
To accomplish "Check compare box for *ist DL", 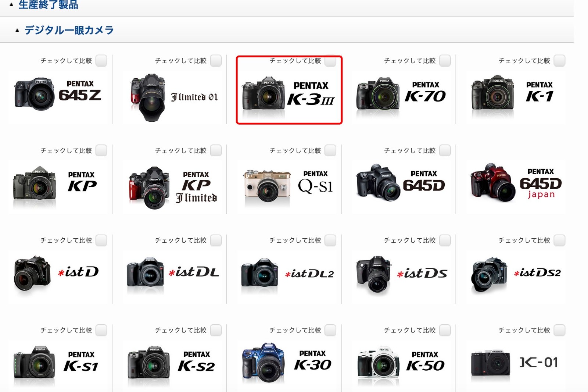I will (216, 240).
